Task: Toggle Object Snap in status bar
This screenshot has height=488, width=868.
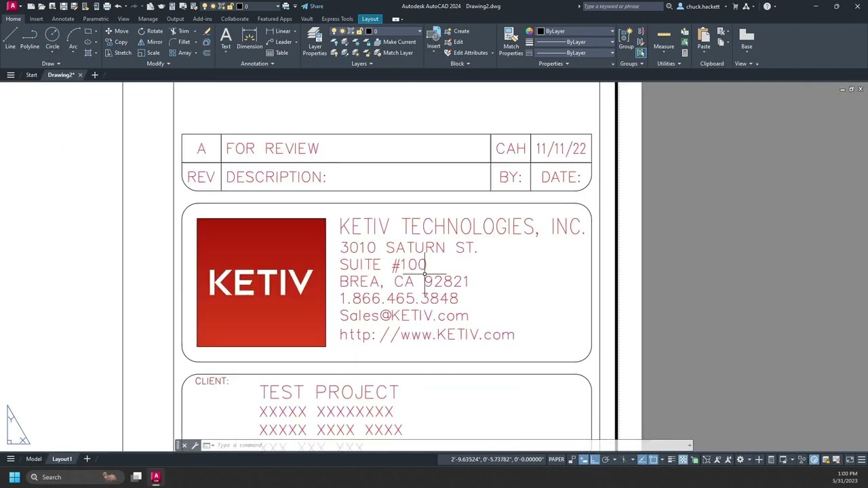Action: click(653, 460)
